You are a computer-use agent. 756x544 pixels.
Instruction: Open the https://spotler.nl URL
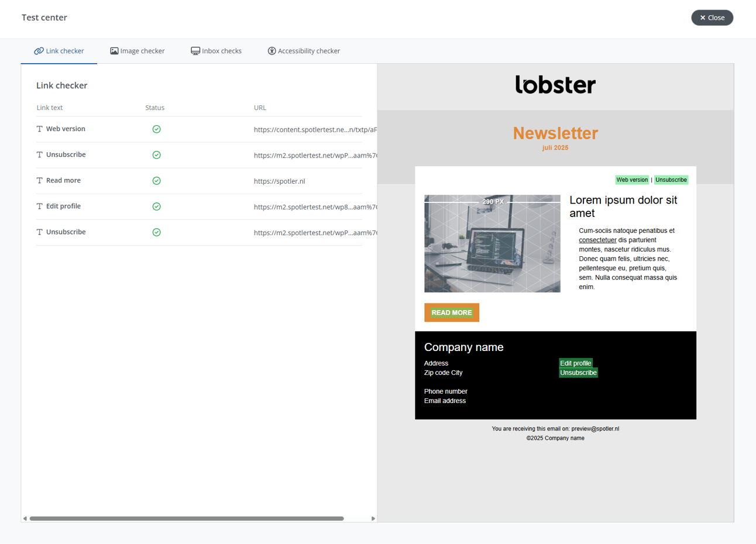tap(279, 181)
